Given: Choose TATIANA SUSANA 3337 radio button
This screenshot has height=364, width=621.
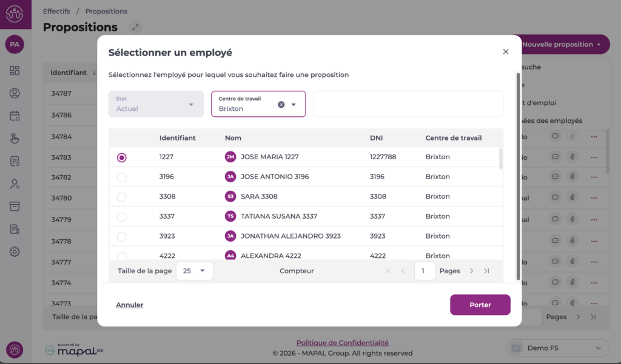Looking at the screenshot, I should coord(122,217).
